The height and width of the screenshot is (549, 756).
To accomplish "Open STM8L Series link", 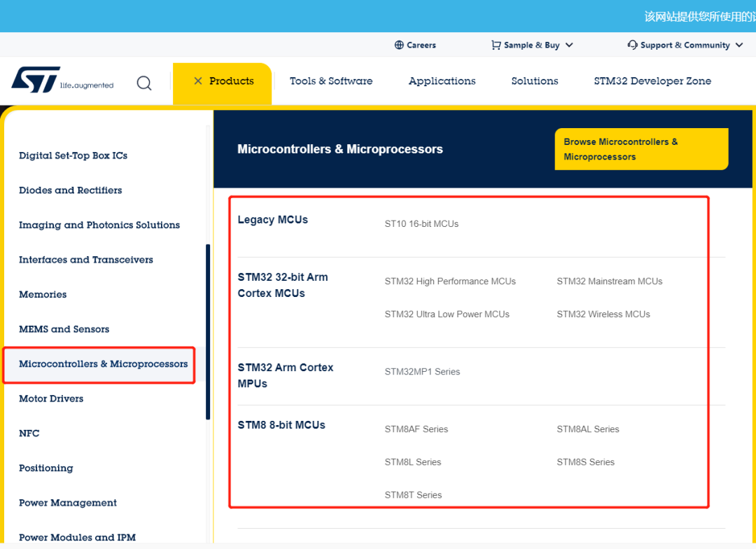I will point(413,461).
